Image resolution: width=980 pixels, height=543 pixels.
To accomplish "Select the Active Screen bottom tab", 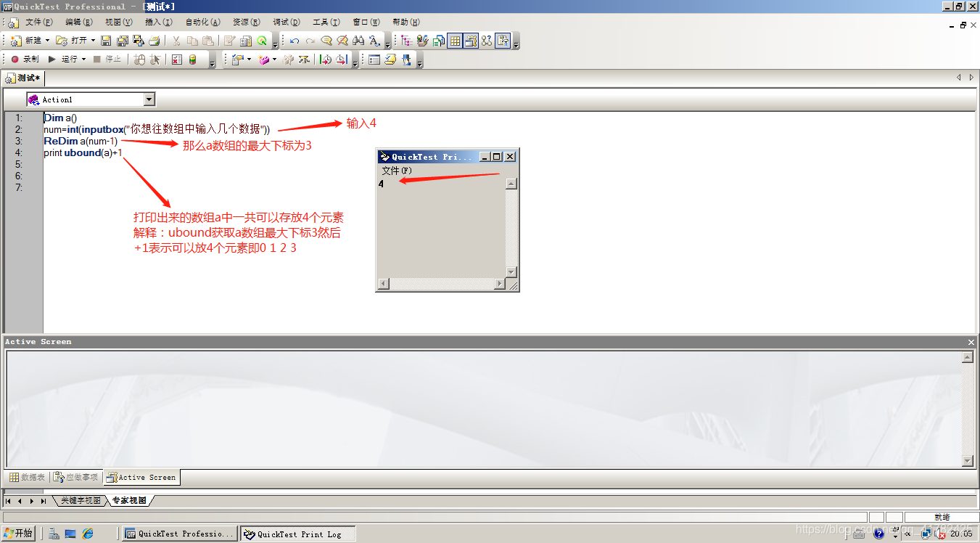I will click(141, 477).
